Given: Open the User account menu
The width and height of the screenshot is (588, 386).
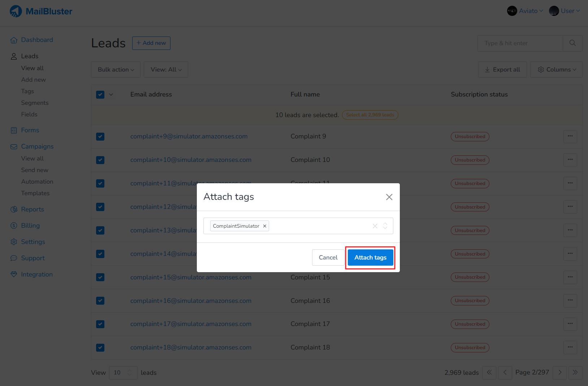Looking at the screenshot, I should tap(565, 11).
